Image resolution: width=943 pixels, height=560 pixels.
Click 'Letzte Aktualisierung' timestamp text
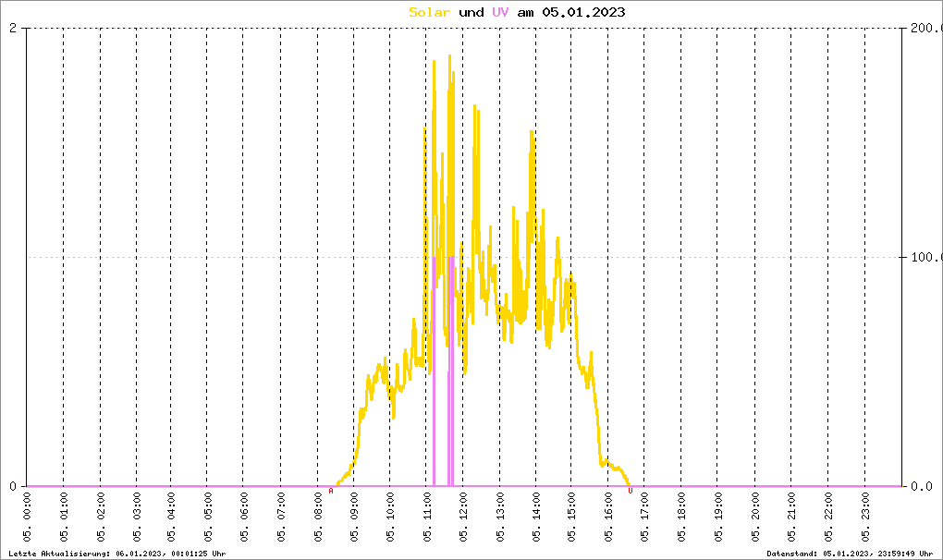click(117, 554)
